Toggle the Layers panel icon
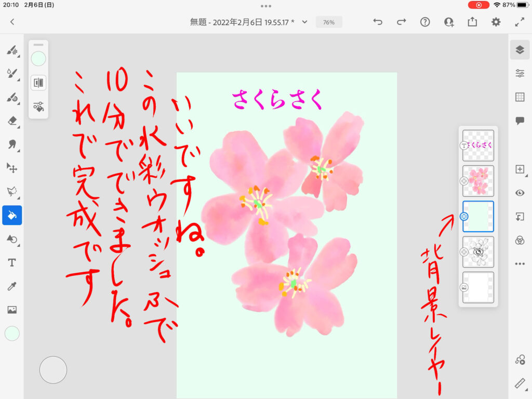Viewport: 532px width, 399px height. 520,49
